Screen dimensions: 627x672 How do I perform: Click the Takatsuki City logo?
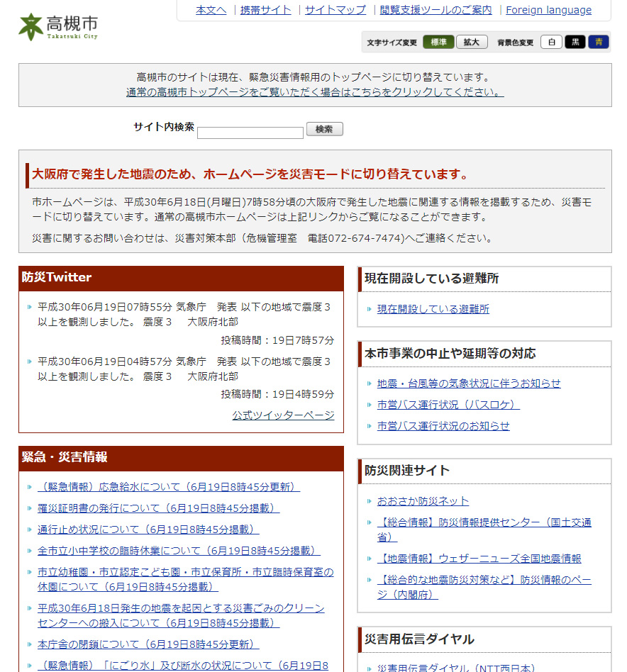point(58,26)
